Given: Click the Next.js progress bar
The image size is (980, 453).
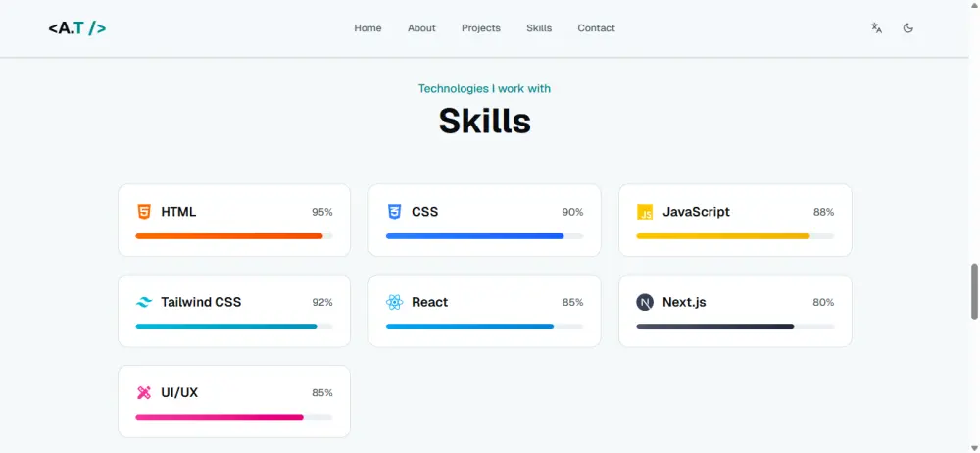Looking at the screenshot, I should click(x=735, y=327).
